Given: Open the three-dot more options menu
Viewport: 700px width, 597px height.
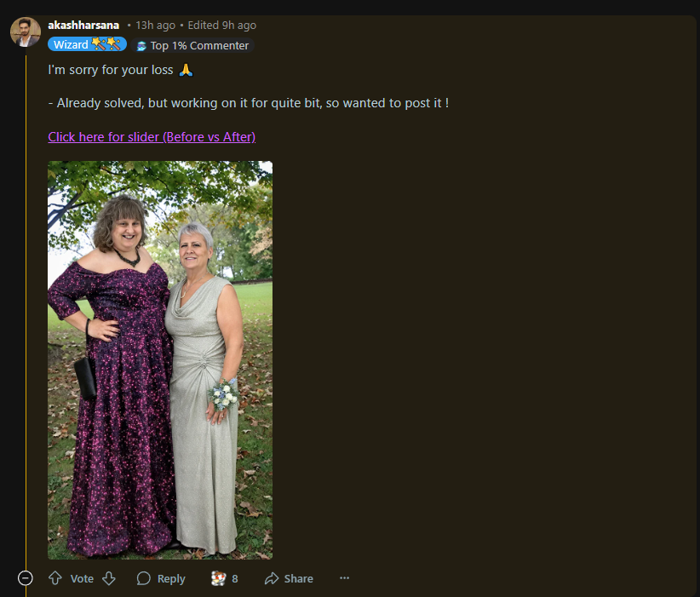Looking at the screenshot, I should coord(344,578).
